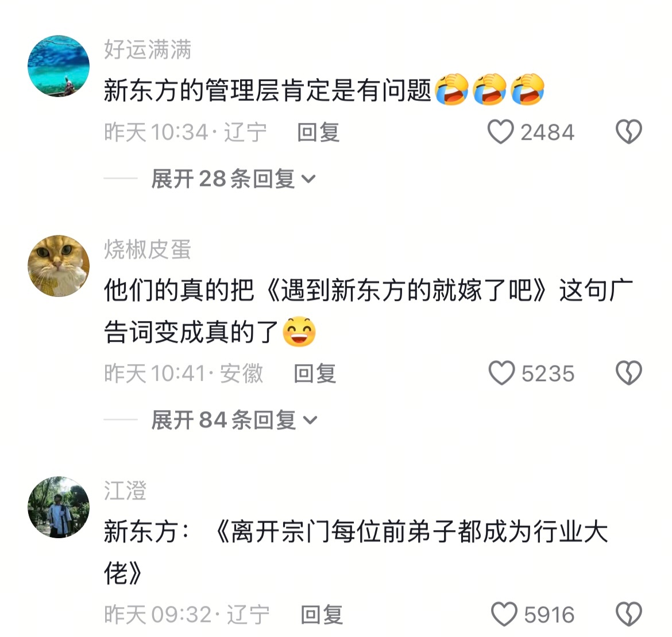
Task: Click chevron next to 展开28条回复
Action: (308, 179)
